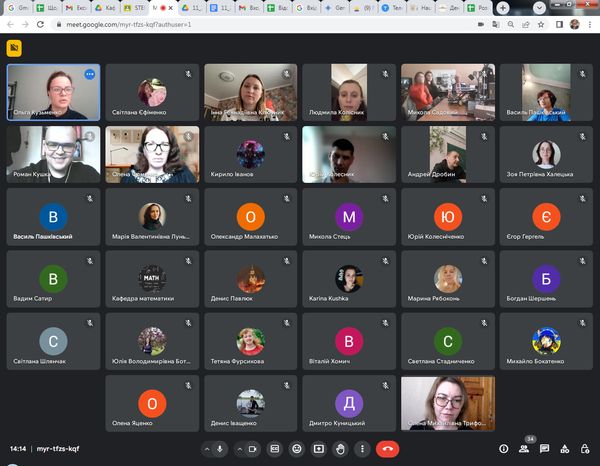Viewport: 600px width, 466px height.
Task: Mute the microphone in the call bar
Action: tap(219, 449)
